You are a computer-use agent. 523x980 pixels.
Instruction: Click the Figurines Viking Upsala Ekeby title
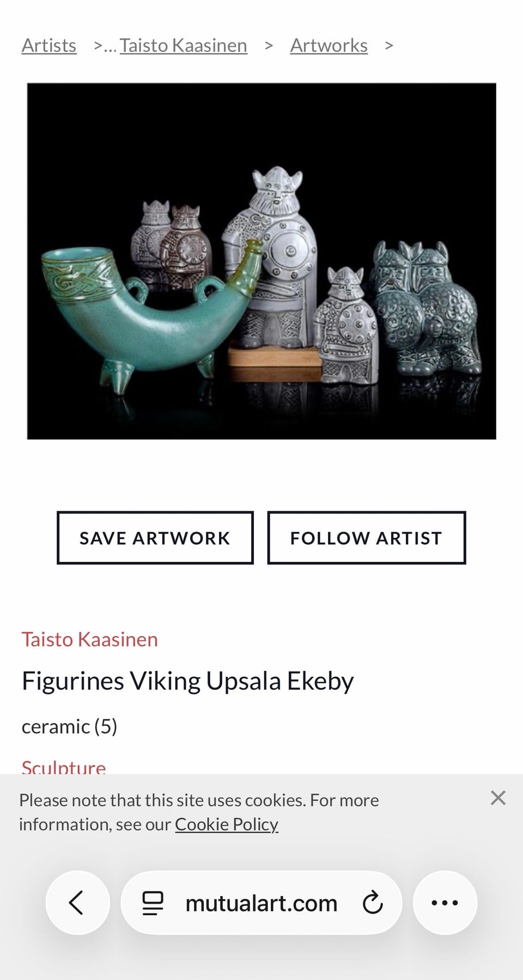tap(188, 681)
